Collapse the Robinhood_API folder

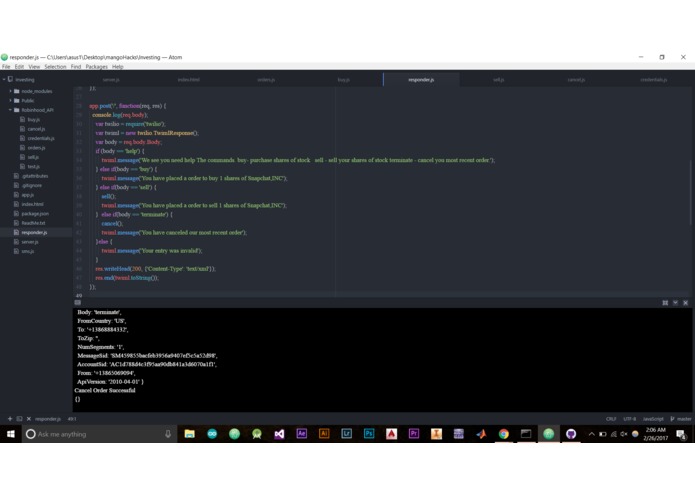10,110
